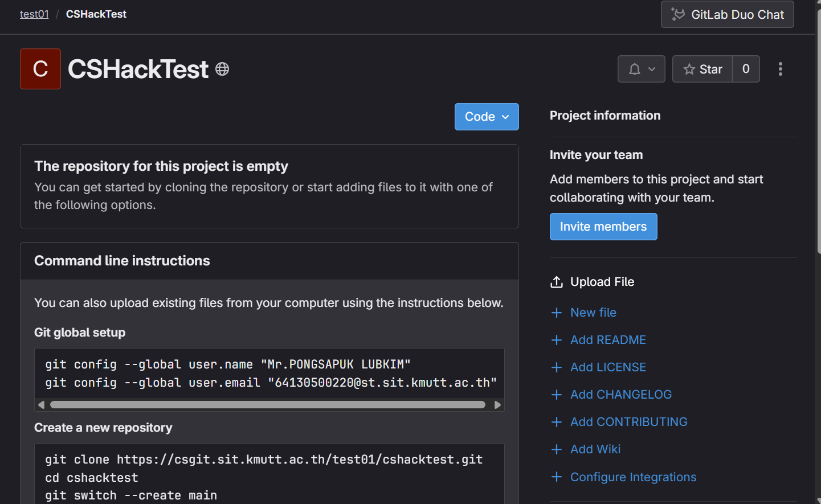821x504 pixels.
Task: Click the Add Wiki link
Action: [595, 449]
